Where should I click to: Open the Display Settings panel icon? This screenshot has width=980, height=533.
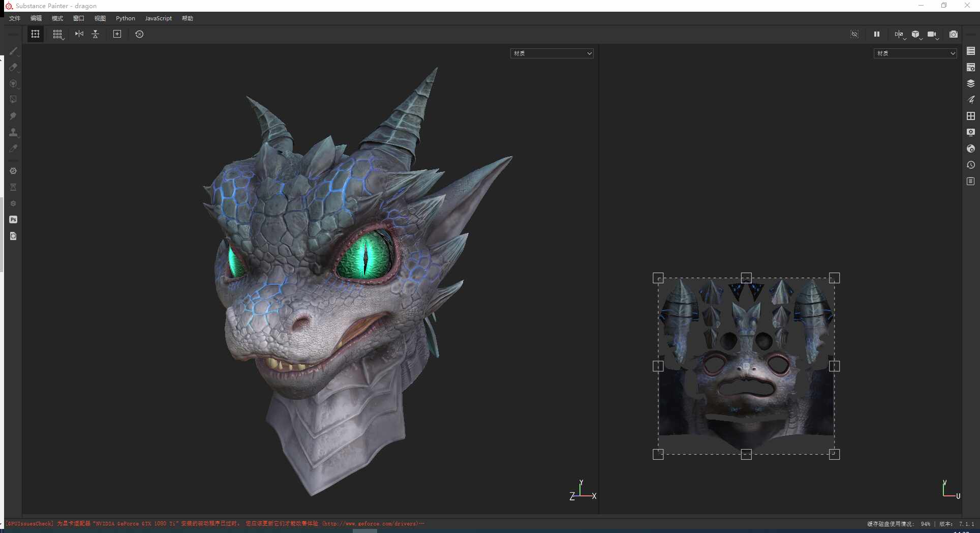click(971, 133)
